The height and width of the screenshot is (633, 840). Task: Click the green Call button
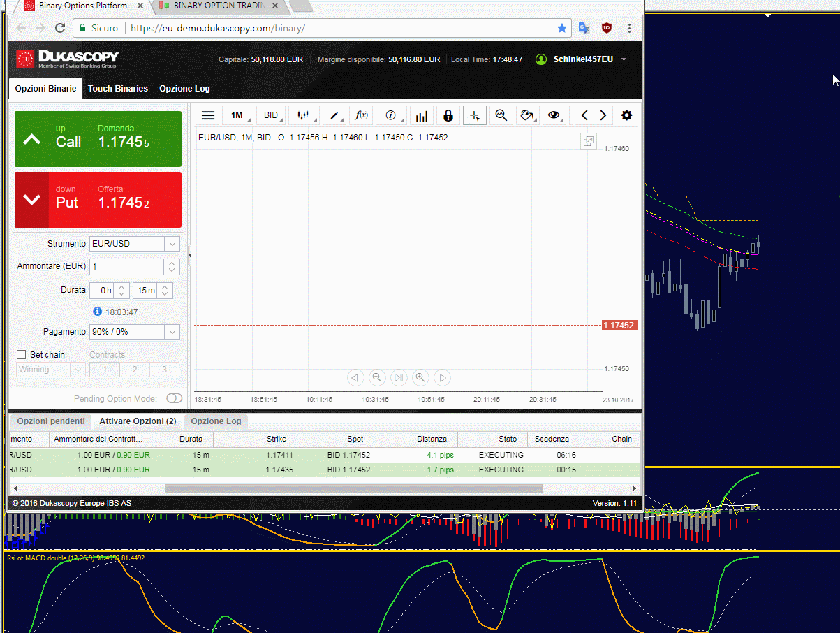pyautogui.click(x=98, y=139)
